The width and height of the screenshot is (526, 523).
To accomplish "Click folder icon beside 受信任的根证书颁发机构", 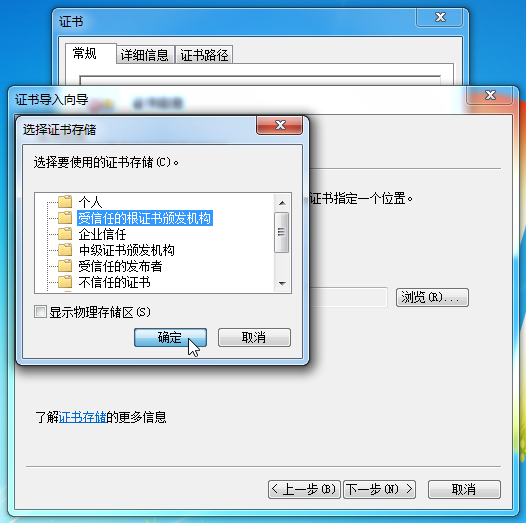I will tap(65, 218).
